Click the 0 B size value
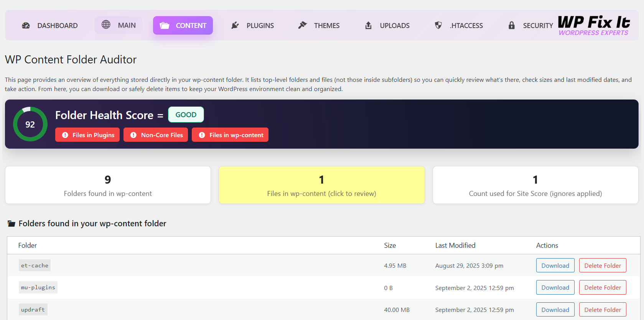Image resolution: width=644 pixels, height=320 pixels. click(388, 288)
